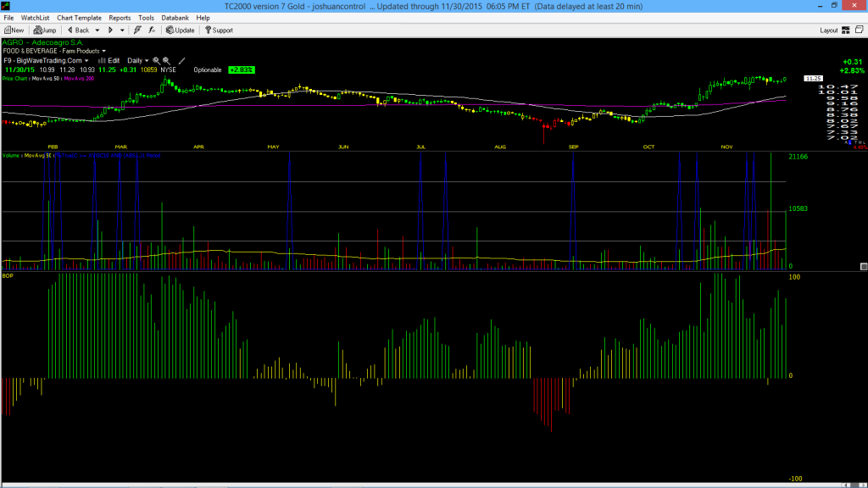This screenshot has width=868, height=488.
Task: Select the drawing line tool
Action: [x=181, y=61]
